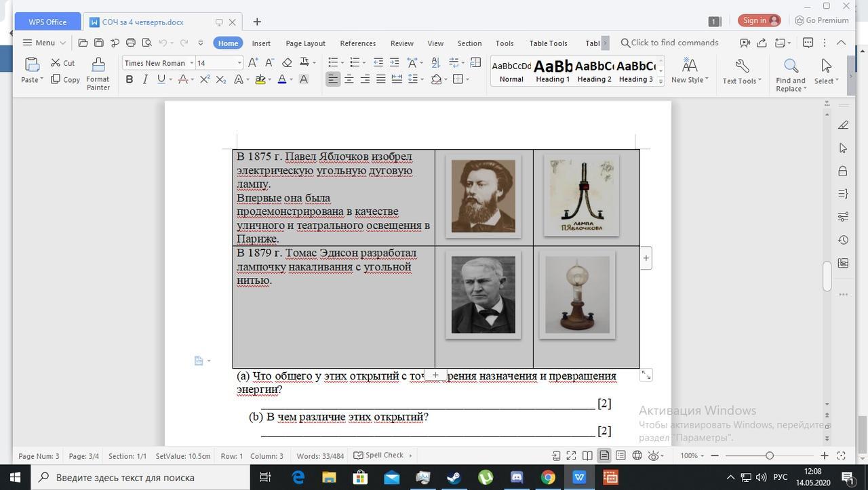
Task: Open the Page Layout tab
Action: pos(305,43)
